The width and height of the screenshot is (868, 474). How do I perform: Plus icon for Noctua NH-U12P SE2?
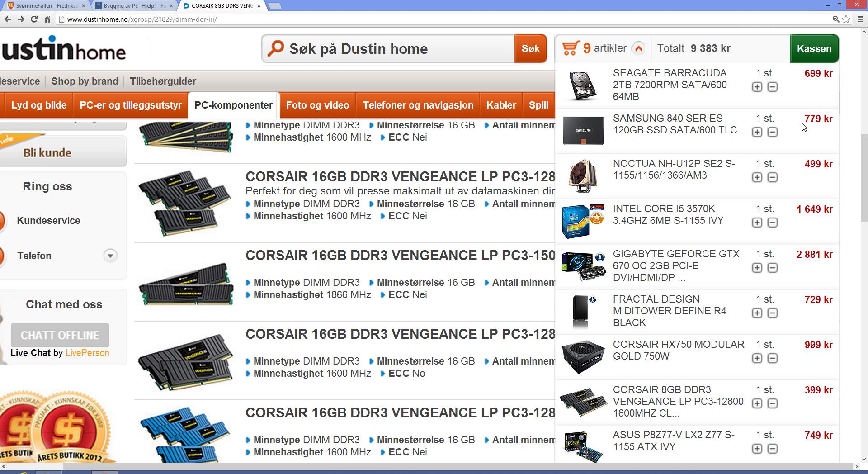point(757,177)
